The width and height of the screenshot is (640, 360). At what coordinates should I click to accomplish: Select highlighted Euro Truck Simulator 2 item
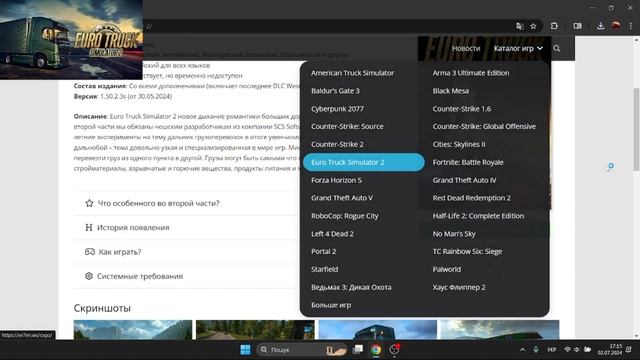[x=364, y=162]
